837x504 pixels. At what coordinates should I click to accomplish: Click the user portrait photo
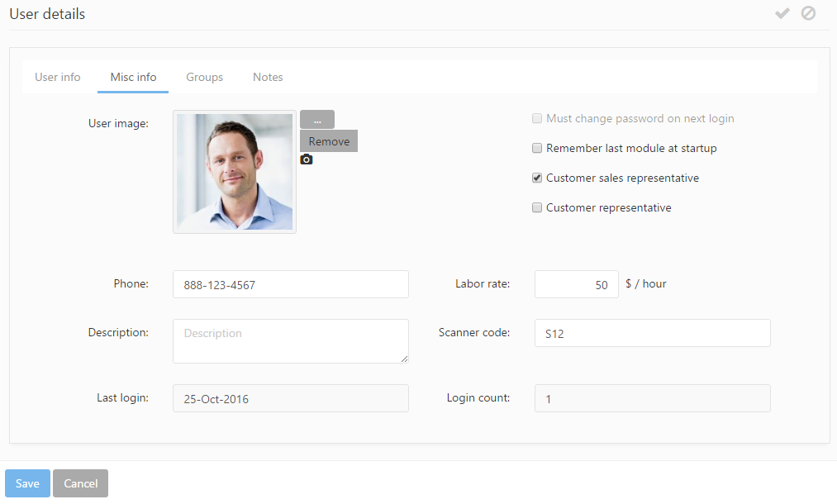235,172
